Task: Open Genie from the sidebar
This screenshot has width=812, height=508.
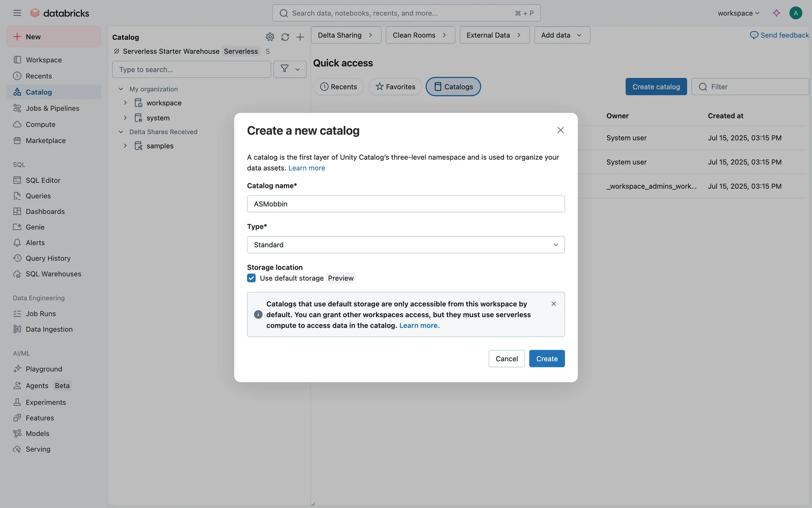Action: (x=35, y=227)
